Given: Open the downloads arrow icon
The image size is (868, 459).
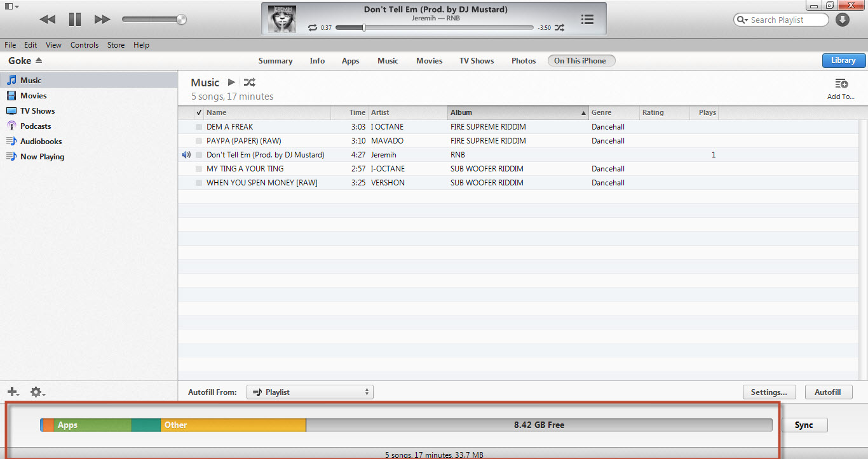Looking at the screenshot, I should (x=843, y=20).
